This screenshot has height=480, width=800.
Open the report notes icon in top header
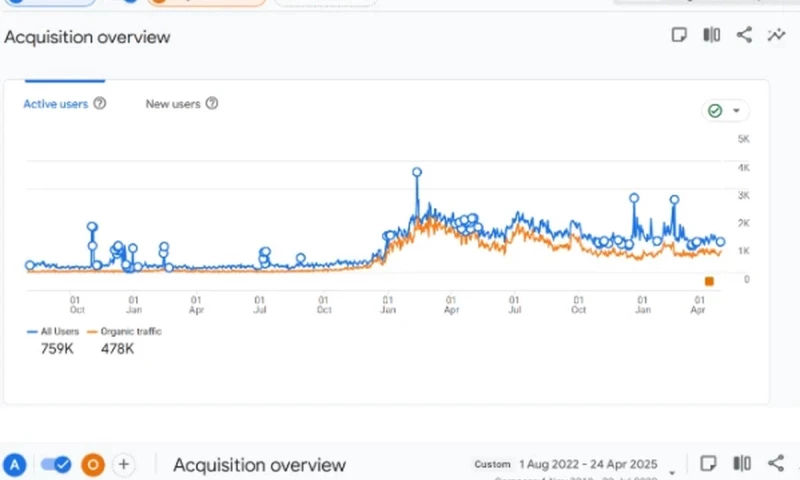[679, 35]
